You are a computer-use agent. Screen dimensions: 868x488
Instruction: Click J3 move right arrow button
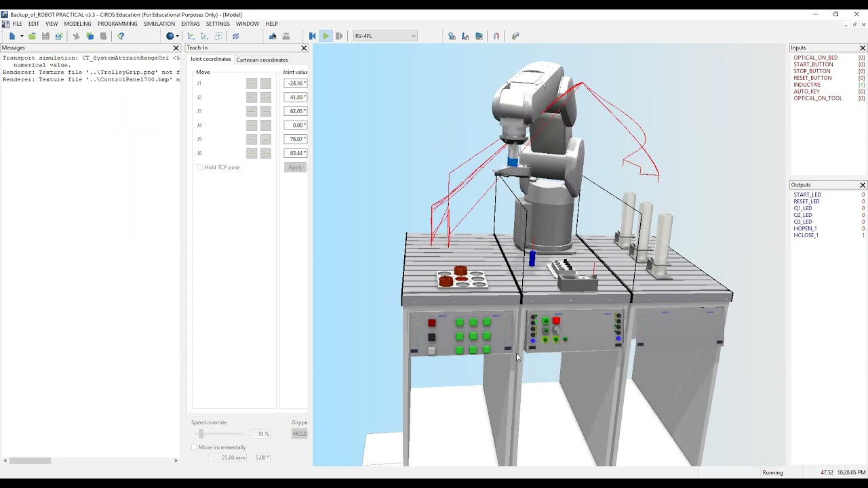coord(266,111)
